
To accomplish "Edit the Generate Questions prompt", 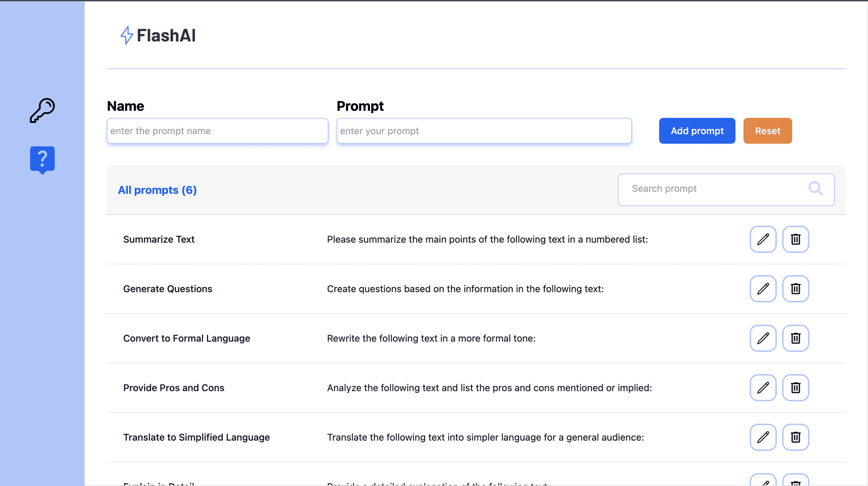I will 763,289.
